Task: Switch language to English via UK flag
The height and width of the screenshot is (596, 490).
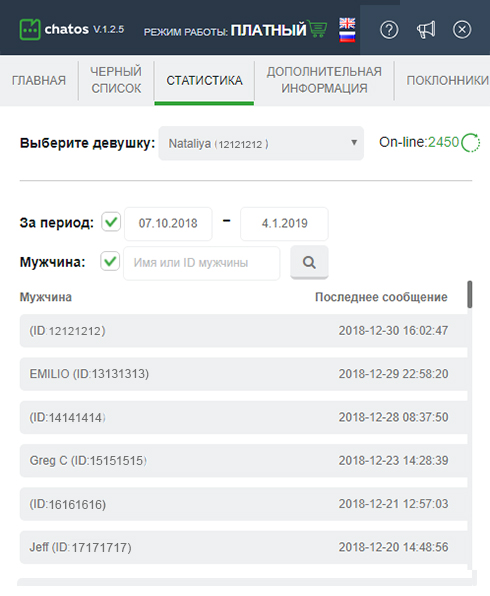Action: (x=347, y=24)
